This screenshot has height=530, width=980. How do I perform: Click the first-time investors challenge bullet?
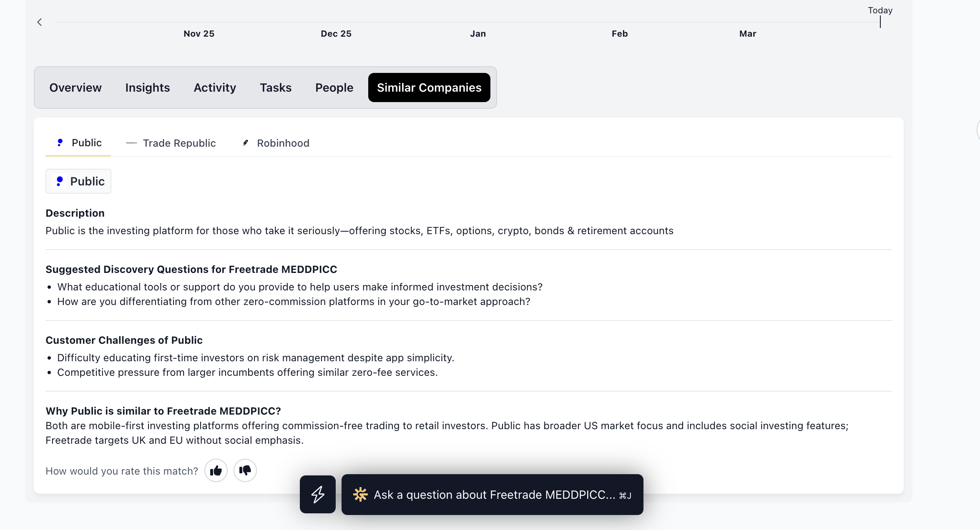(256, 358)
